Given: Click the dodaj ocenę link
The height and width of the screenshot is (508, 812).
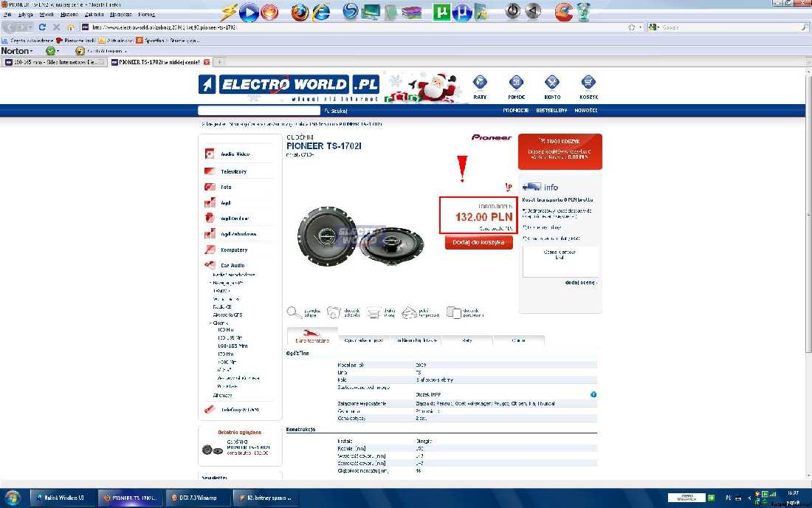Looking at the screenshot, I should 581,283.
